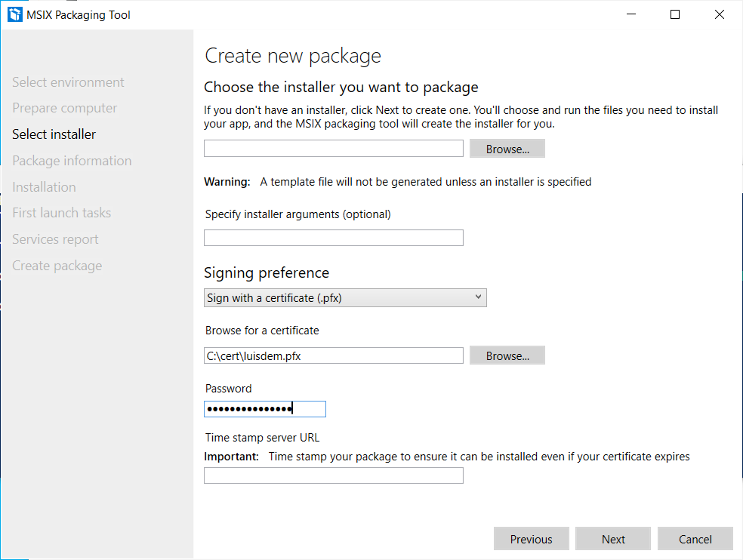Focus the Password field

(x=264, y=409)
